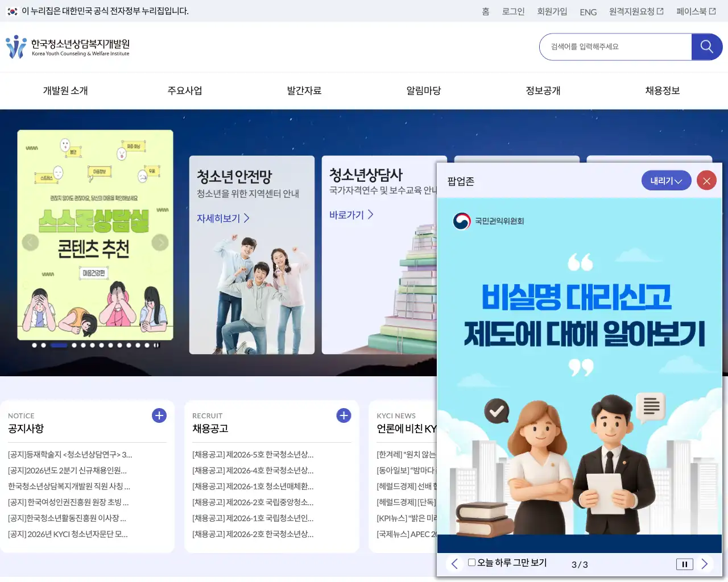This screenshot has height=582, width=728.
Task: Go to previous popup slide arrow
Action: click(454, 564)
